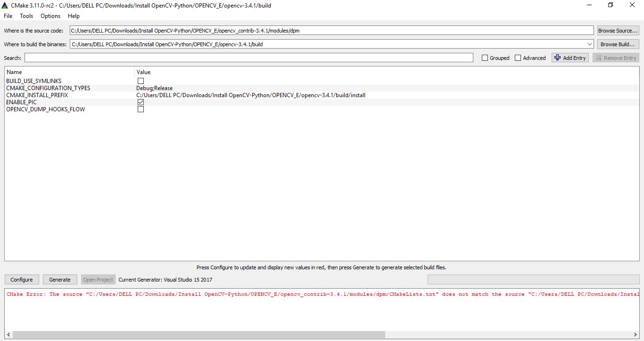Select the ENABLE_PIC entry name

(21, 102)
